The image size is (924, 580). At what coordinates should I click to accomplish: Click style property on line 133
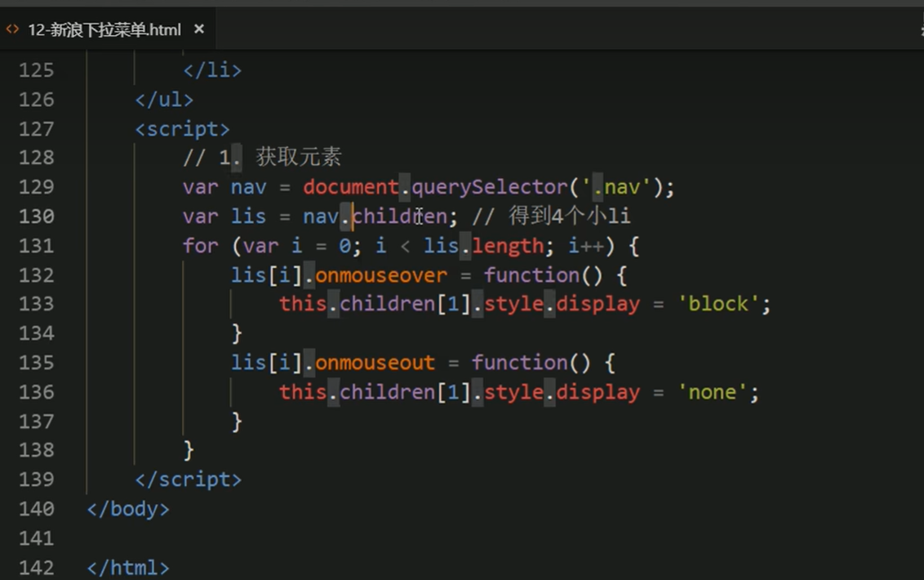point(513,304)
